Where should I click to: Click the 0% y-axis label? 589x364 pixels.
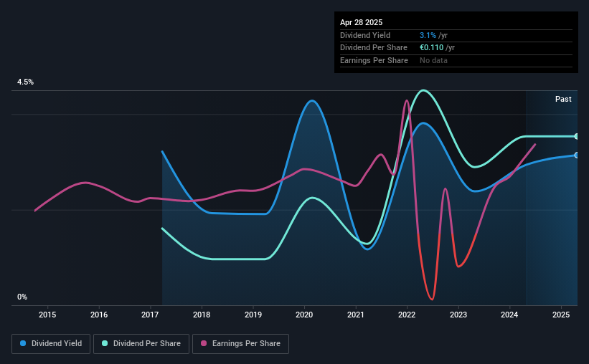coord(22,297)
